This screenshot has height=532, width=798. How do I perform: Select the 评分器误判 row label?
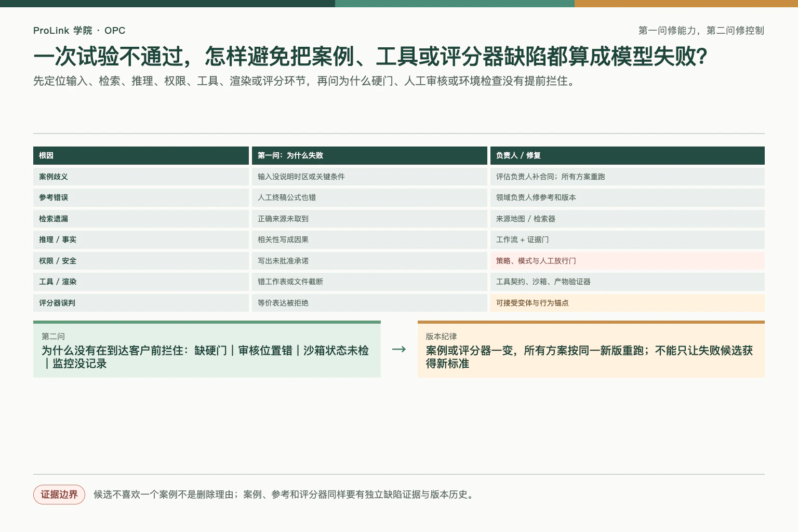point(141,303)
